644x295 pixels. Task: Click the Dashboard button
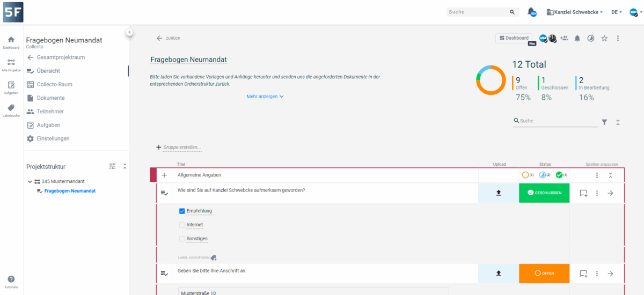(514, 38)
